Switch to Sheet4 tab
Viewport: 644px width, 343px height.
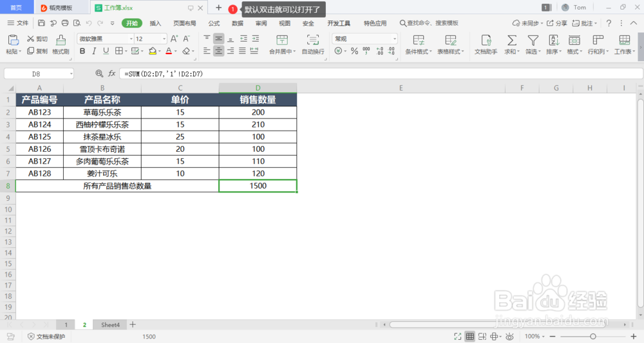(x=111, y=324)
